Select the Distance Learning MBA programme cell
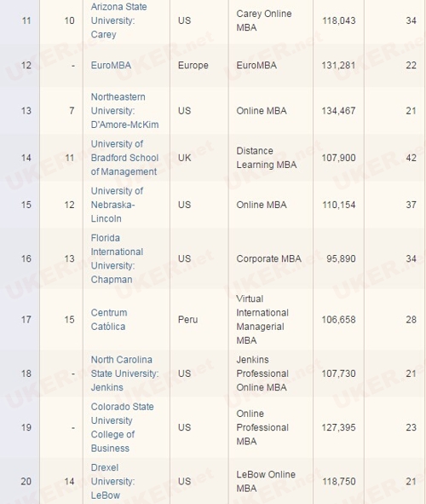This screenshot has width=426, height=504. pos(266,158)
